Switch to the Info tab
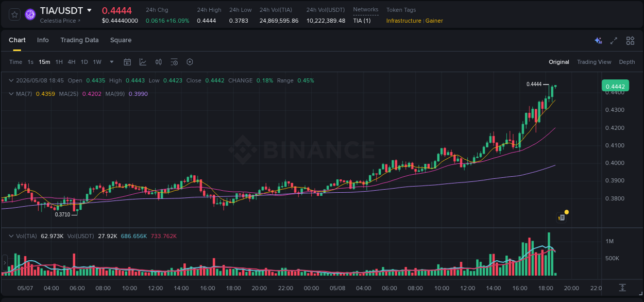644x302 pixels. pyautogui.click(x=43, y=40)
